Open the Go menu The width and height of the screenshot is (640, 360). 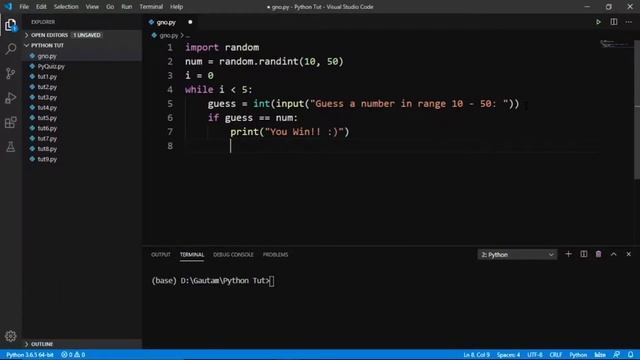(110, 7)
